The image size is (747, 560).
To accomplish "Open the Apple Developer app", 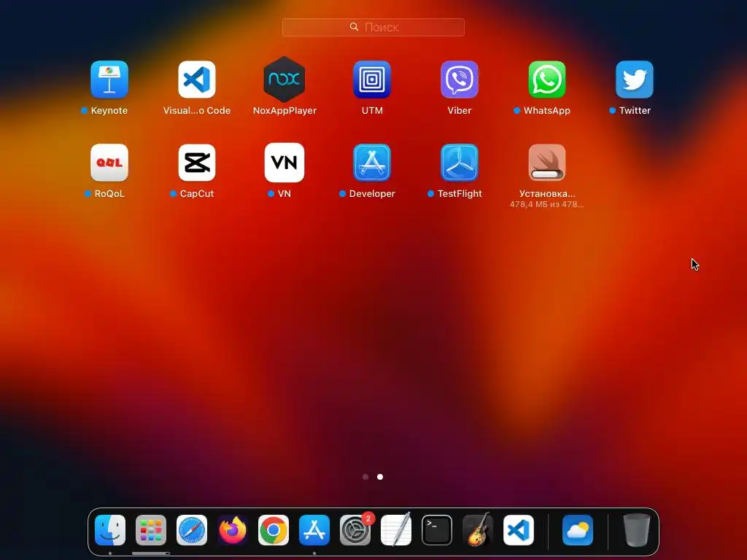I will click(x=372, y=163).
